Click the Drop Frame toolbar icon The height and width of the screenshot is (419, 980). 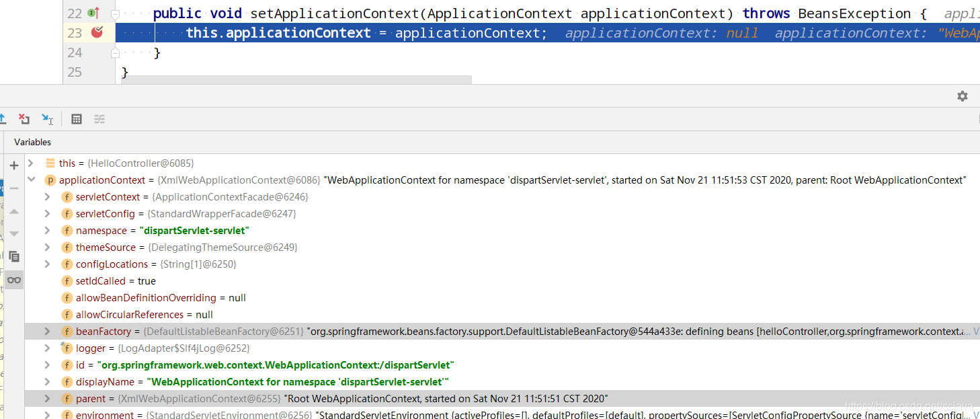[24, 119]
